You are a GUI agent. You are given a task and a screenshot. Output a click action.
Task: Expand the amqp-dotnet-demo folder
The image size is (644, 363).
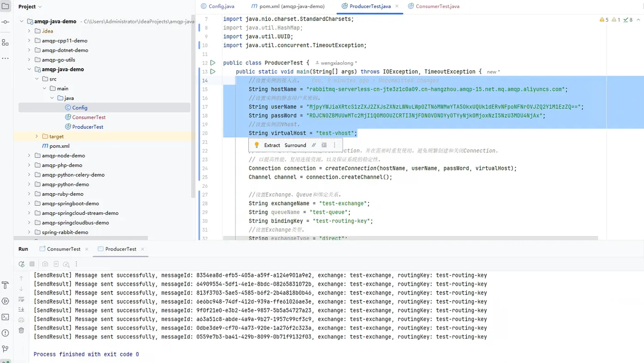(x=29, y=50)
